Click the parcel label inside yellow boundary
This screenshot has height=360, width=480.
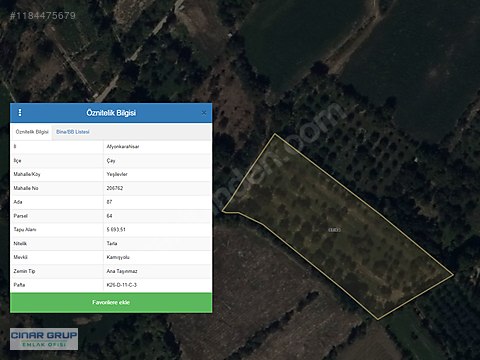334,230
